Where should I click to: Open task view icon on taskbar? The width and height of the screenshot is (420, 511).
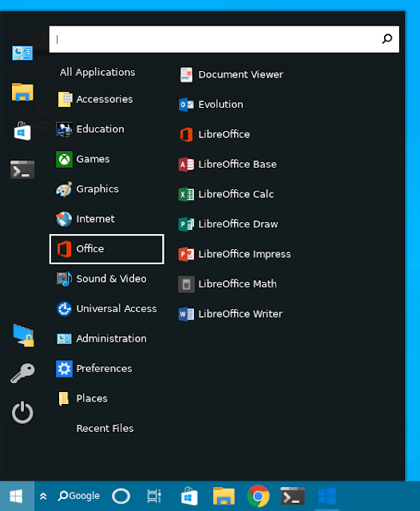click(x=154, y=497)
